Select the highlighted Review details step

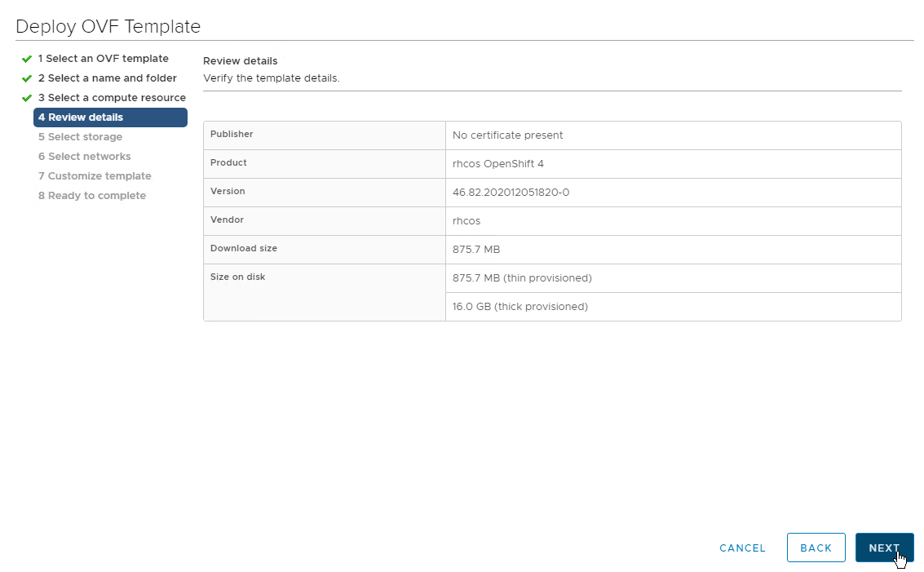pos(110,118)
